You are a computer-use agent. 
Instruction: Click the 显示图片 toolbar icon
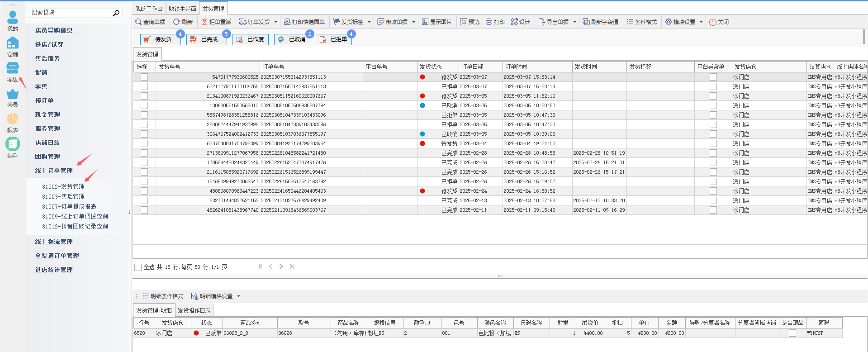pos(425,22)
